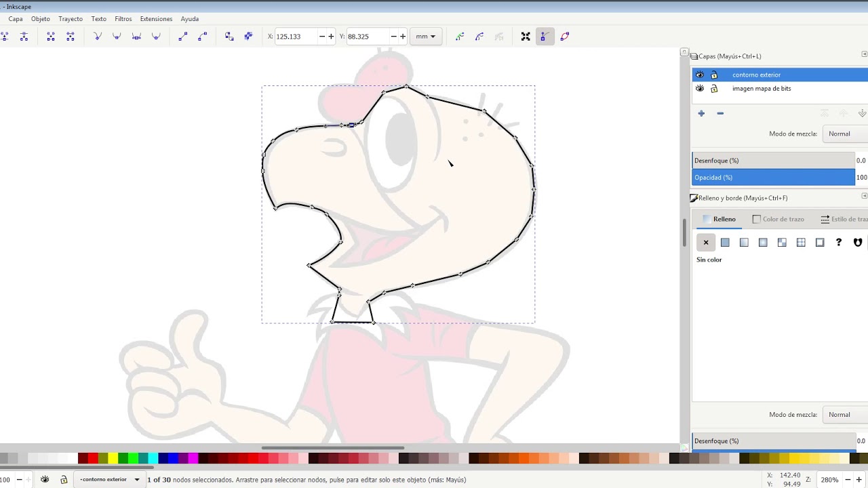Image resolution: width=868 pixels, height=488 pixels.
Task: Toggle lock on imagen mapa de bits layer
Action: pos(714,88)
